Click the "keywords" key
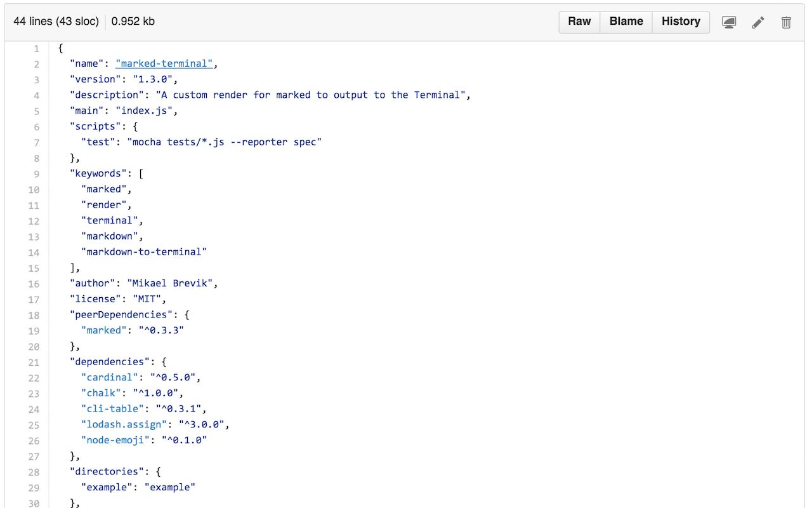The image size is (812, 508). 98,173
